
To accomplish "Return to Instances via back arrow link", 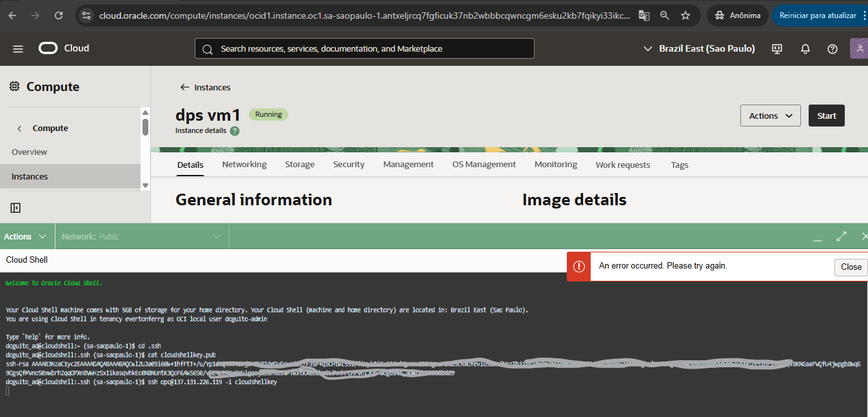I will tap(205, 87).
